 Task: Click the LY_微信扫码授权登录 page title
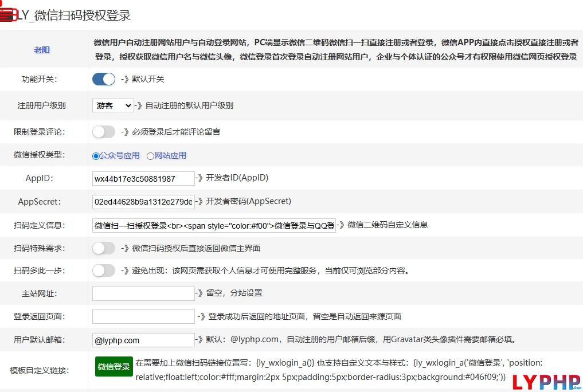click(74, 15)
